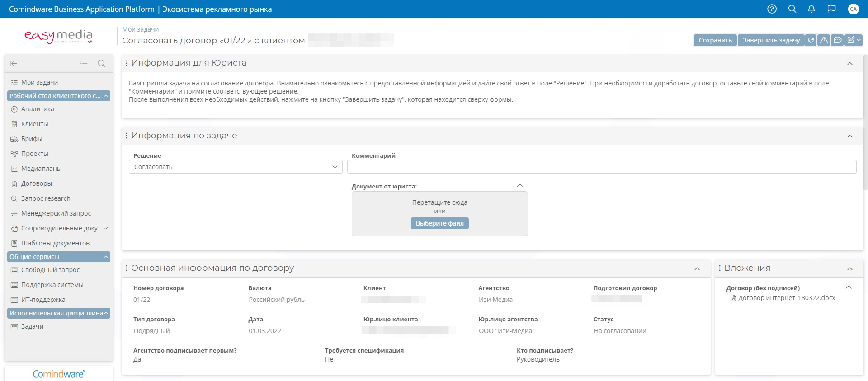Collapse Вложения panel
The image size is (868, 381).
[850, 269]
